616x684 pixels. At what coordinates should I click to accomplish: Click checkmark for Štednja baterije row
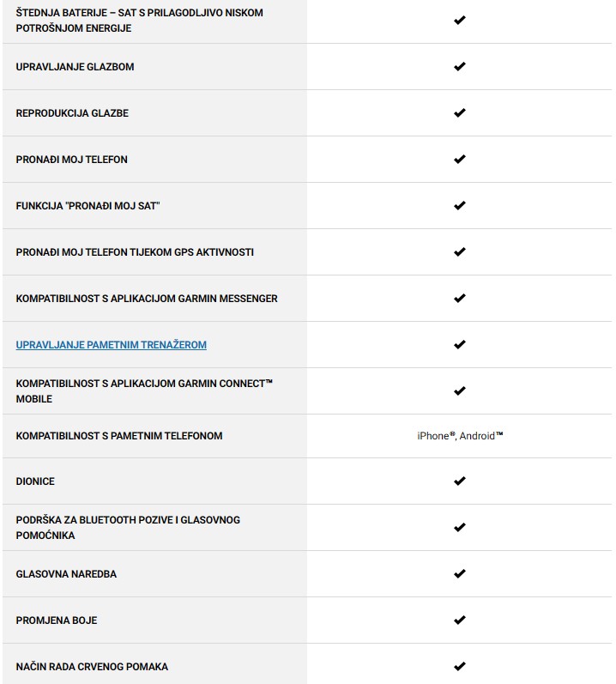(459, 20)
